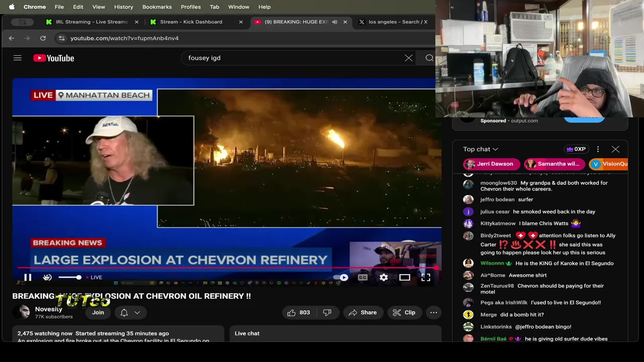Screen dimensions: 644x362
Task: Click the Kittykatmeow username in chat
Action: tap(498, 223)
